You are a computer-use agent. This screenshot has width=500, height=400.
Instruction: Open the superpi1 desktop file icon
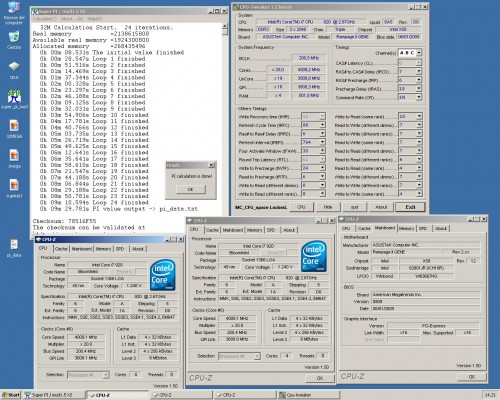click(14, 185)
